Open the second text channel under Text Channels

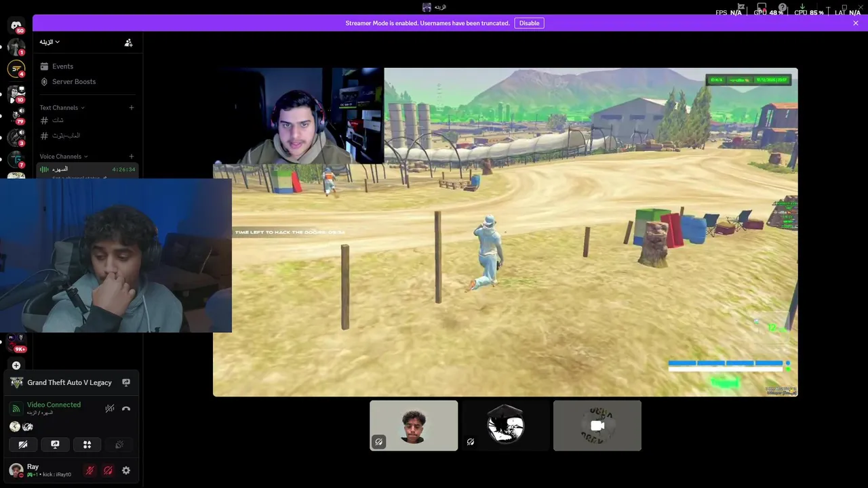coord(88,136)
